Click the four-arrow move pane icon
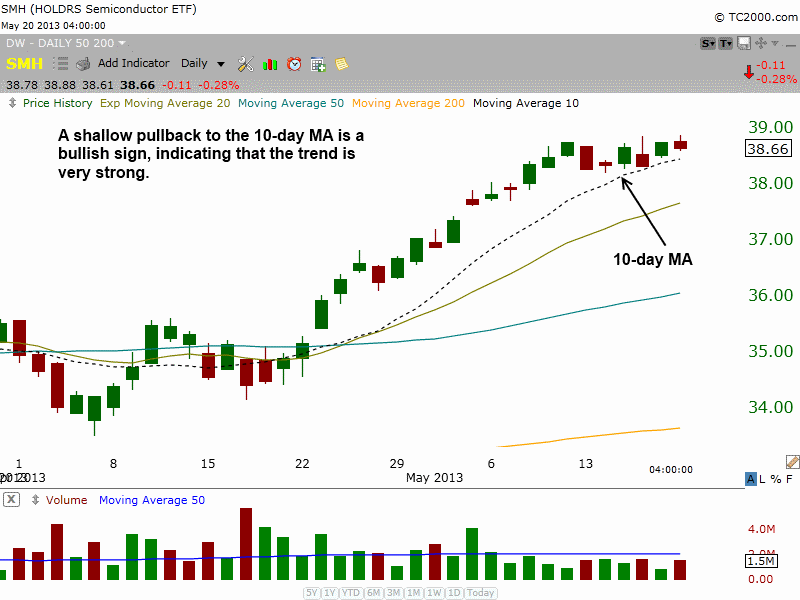This screenshot has width=800, height=600. (761, 43)
